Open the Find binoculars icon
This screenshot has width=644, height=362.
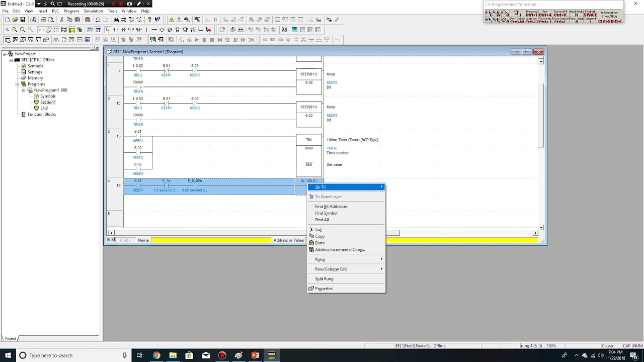click(x=116, y=20)
